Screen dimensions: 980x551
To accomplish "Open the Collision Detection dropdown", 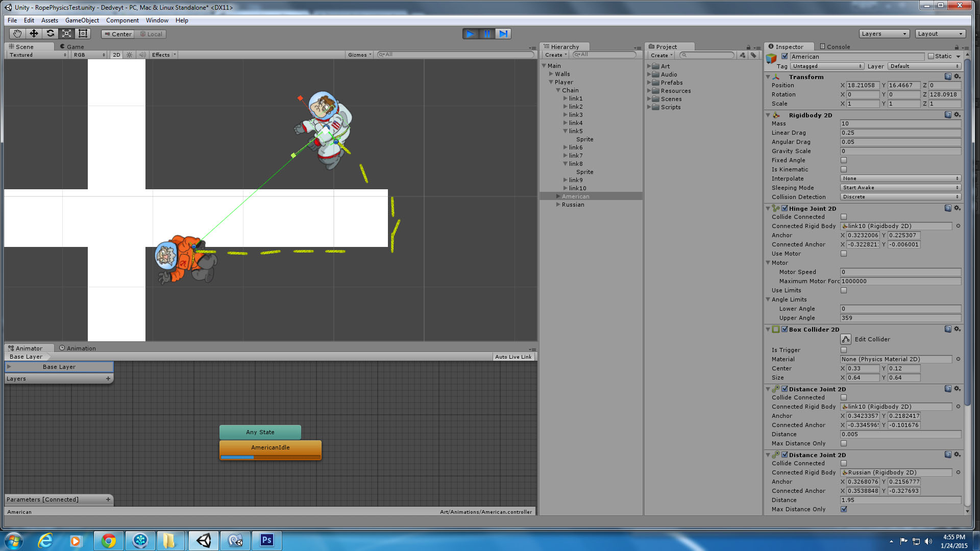I will pos(900,197).
